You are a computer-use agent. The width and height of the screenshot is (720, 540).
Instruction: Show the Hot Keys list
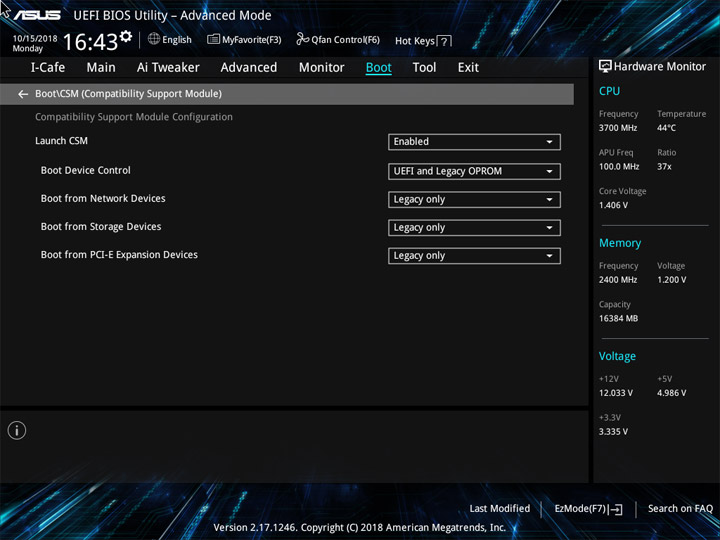tap(415, 41)
